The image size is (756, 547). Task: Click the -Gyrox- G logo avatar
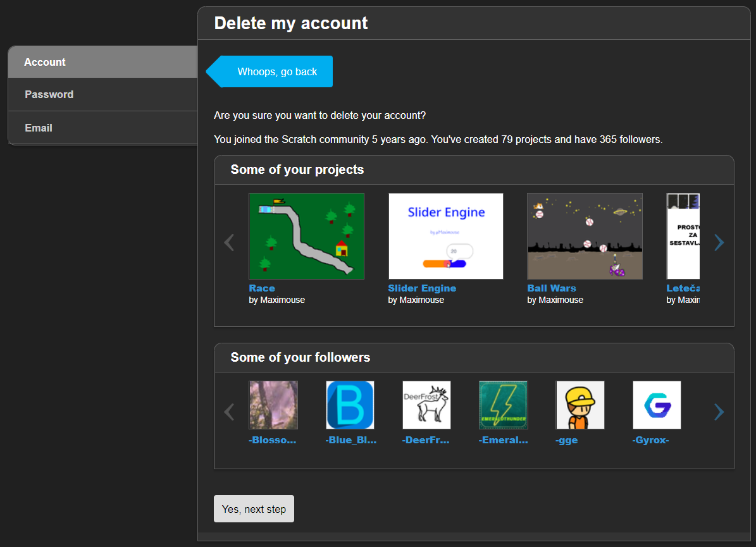[657, 405]
